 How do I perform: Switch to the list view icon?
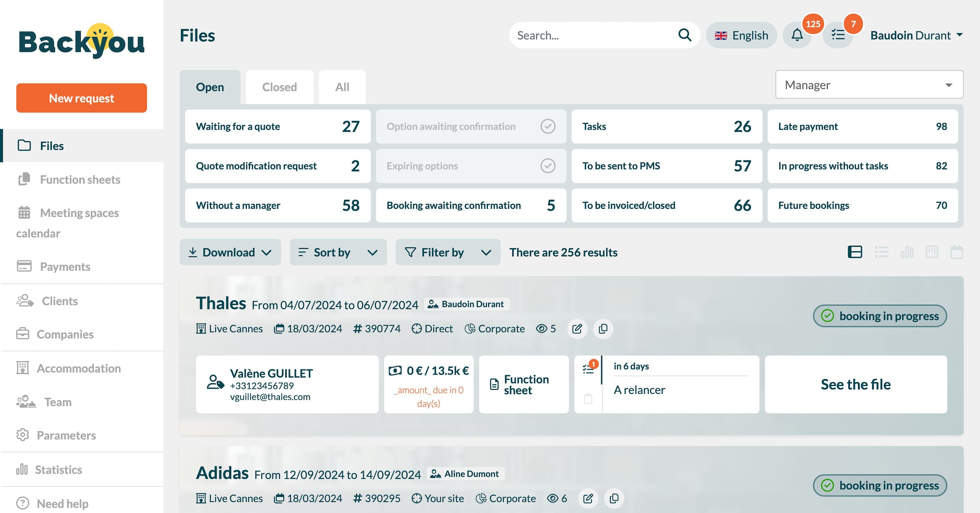click(x=881, y=252)
